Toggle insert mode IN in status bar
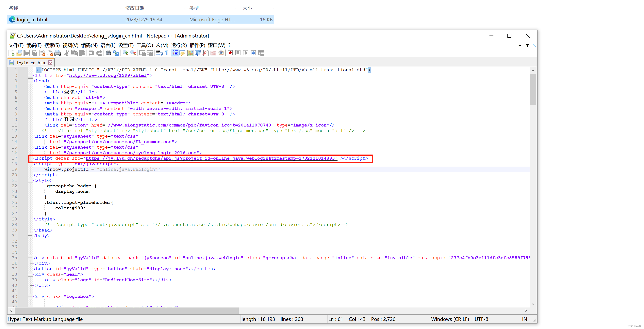This screenshot has height=329, width=644. click(x=524, y=319)
